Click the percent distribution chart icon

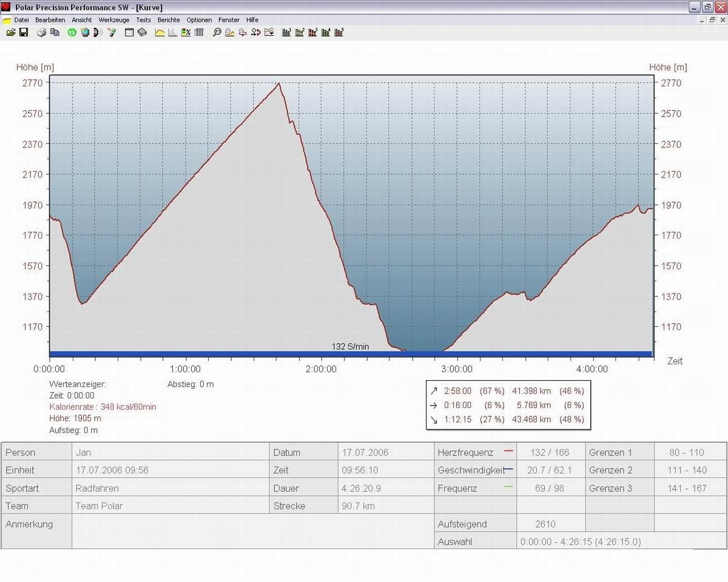pyautogui.click(x=186, y=32)
